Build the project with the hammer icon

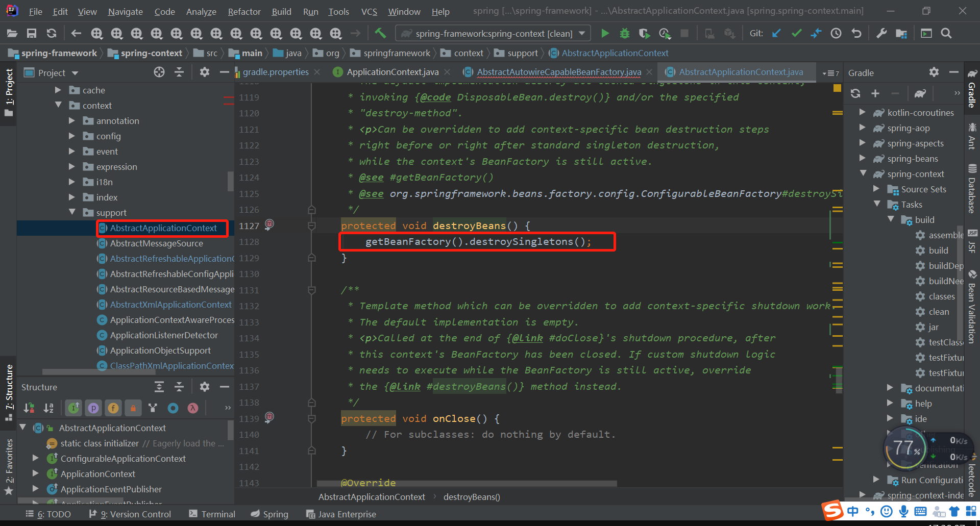380,33
